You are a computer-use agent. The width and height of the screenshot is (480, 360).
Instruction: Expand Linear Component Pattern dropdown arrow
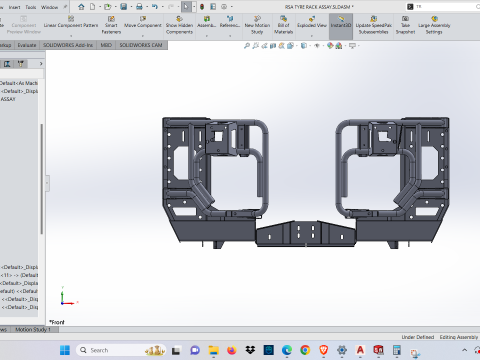71,35
